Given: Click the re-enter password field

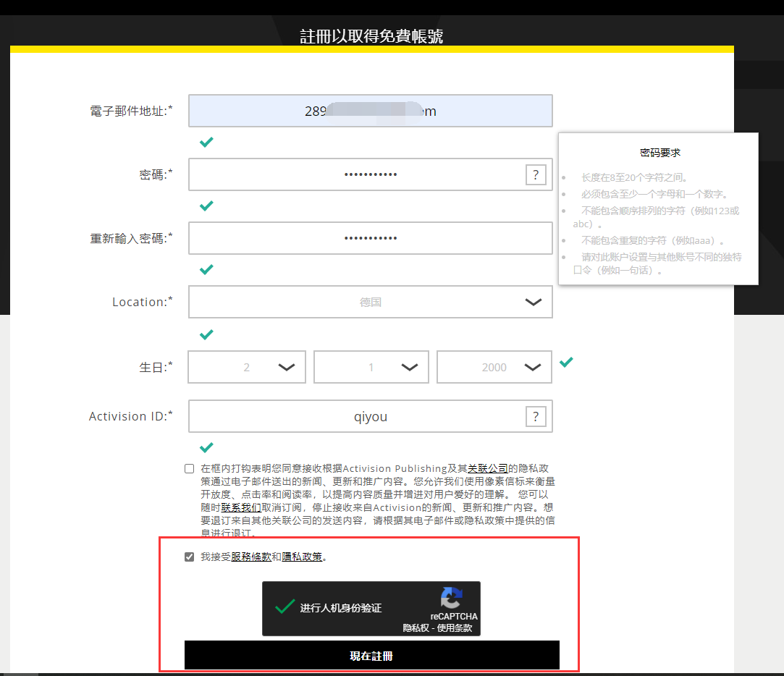Looking at the screenshot, I should 371,238.
